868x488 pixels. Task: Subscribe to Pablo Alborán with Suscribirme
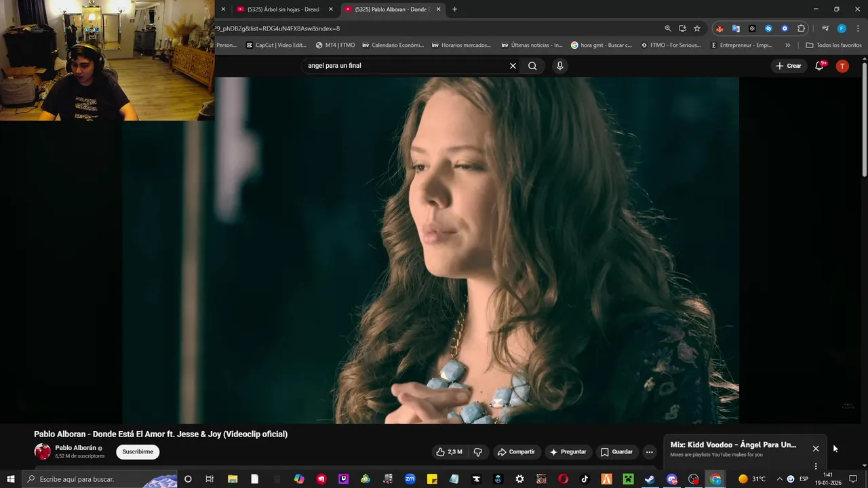pyautogui.click(x=138, y=452)
